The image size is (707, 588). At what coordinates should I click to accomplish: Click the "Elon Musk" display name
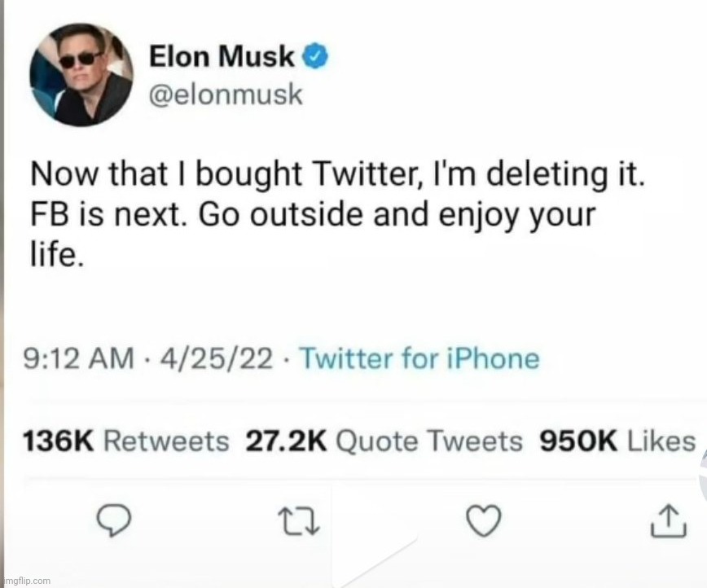[x=222, y=57]
